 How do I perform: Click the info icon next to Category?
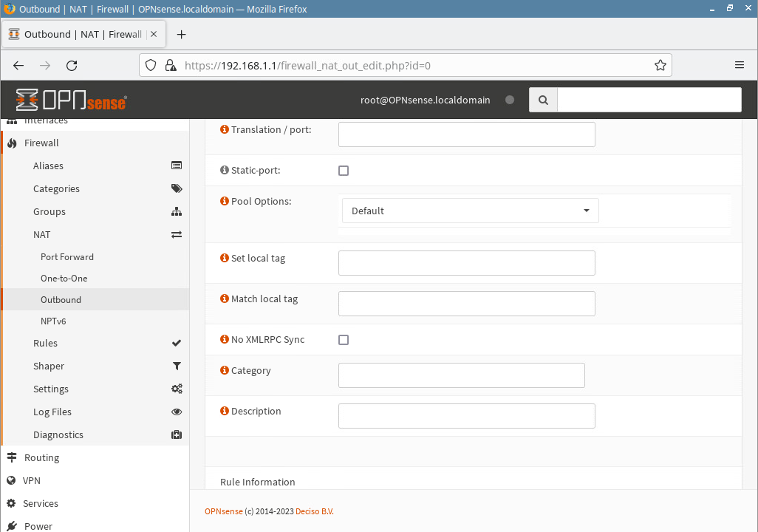click(x=225, y=371)
